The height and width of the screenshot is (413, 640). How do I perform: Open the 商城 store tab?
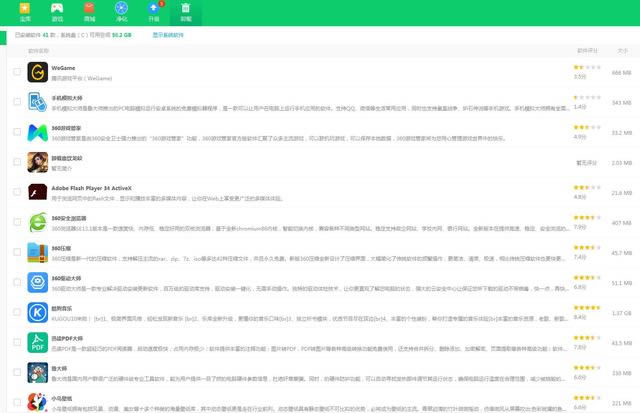(89, 12)
